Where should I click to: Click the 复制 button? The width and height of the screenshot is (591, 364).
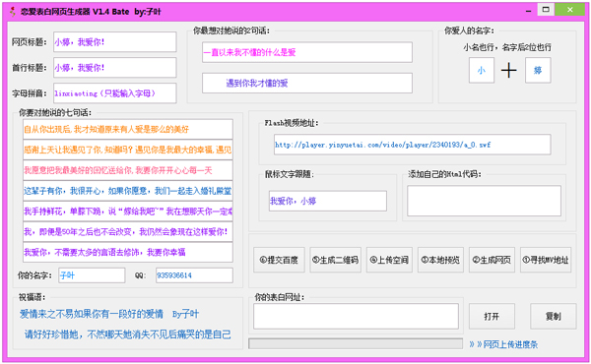(x=554, y=316)
